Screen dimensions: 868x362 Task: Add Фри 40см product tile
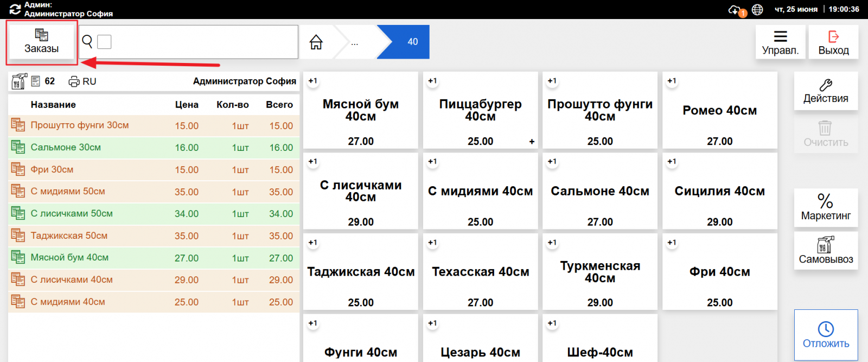720,272
